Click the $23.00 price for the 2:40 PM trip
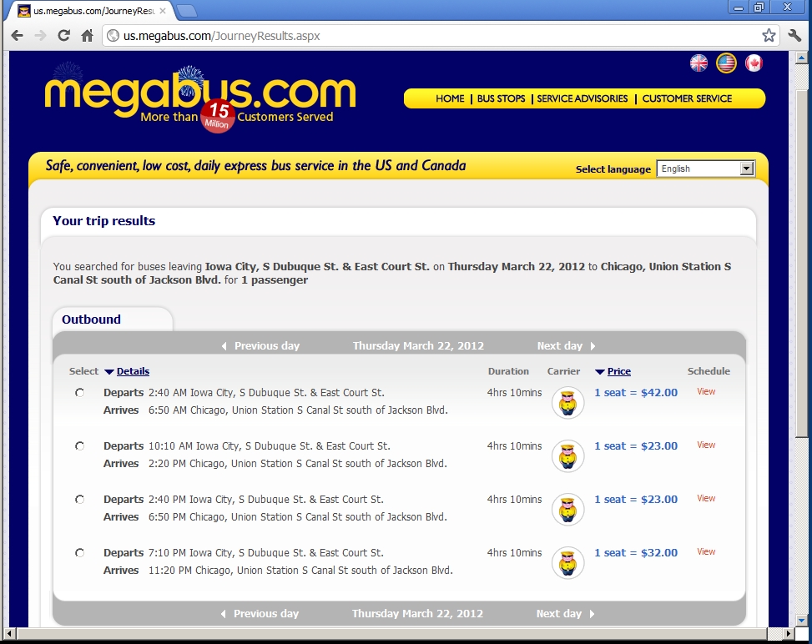This screenshot has height=644, width=812. click(636, 499)
